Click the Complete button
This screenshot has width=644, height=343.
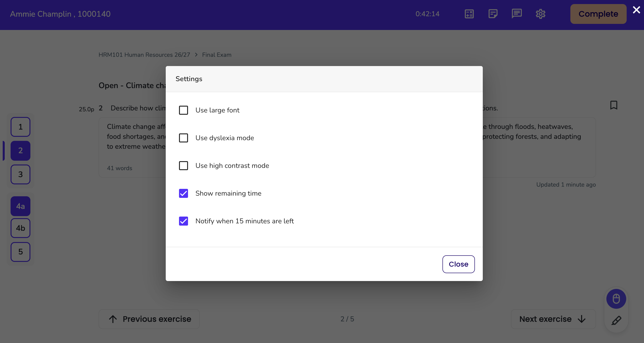click(598, 14)
